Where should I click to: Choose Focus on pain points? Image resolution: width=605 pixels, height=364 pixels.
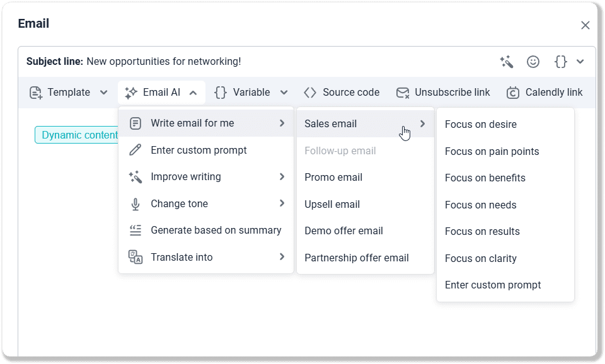click(492, 151)
